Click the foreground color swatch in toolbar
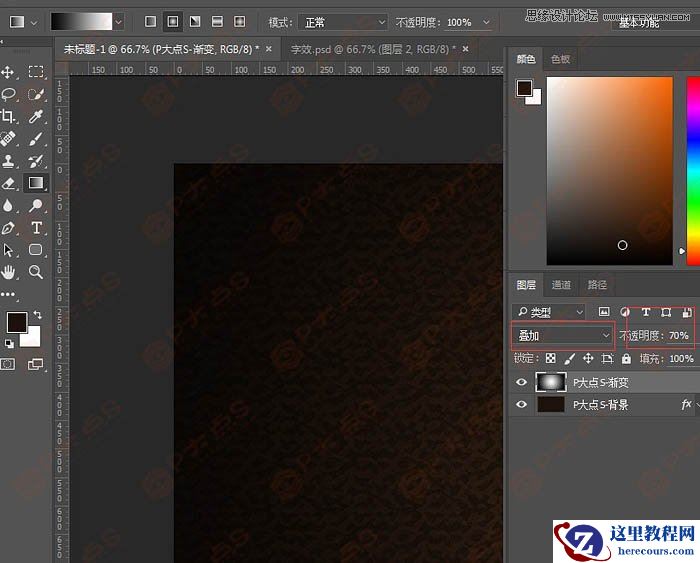The width and height of the screenshot is (700, 563). point(17,322)
